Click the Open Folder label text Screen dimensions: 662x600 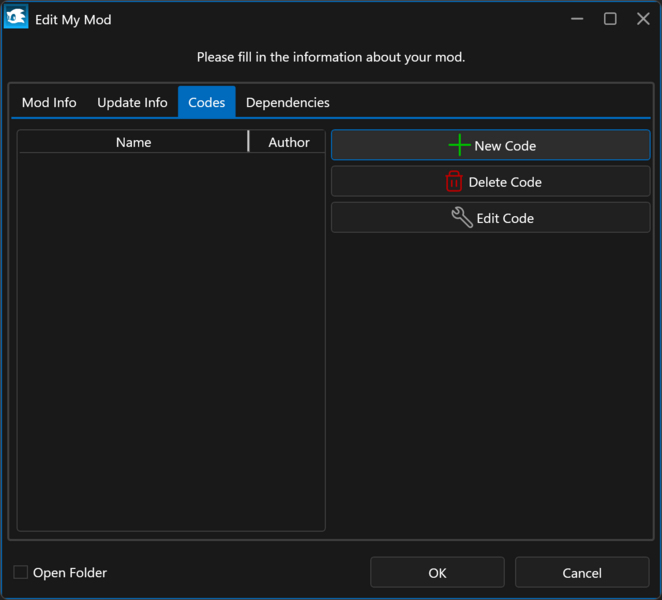tap(70, 573)
